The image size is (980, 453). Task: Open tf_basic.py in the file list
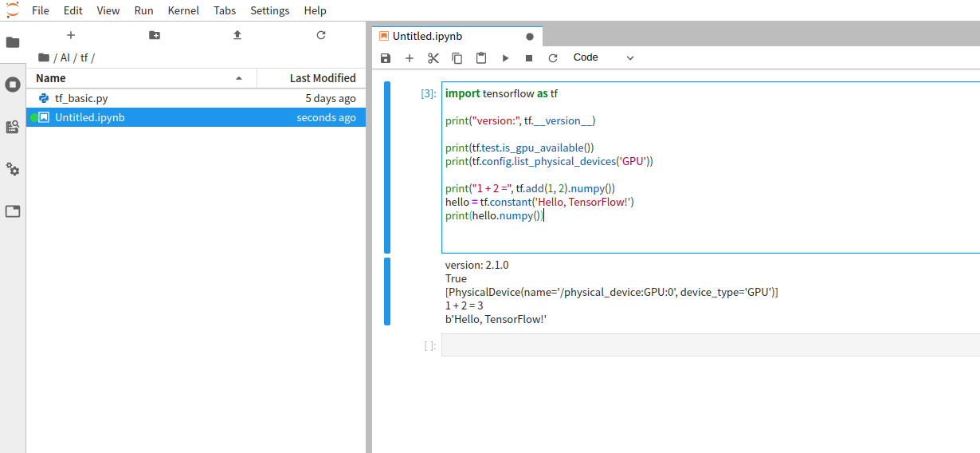coord(81,98)
